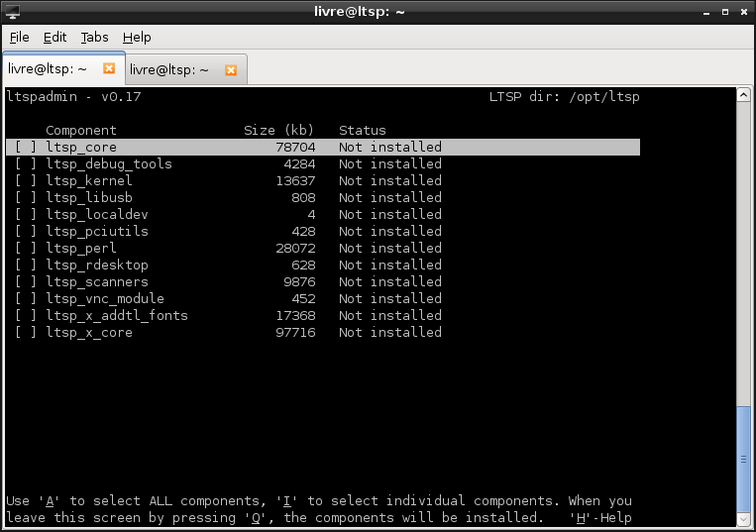This screenshot has width=756, height=532.
Task: Toggle the ltsp_pciutils checkbox brackets
Action: tap(26, 231)
